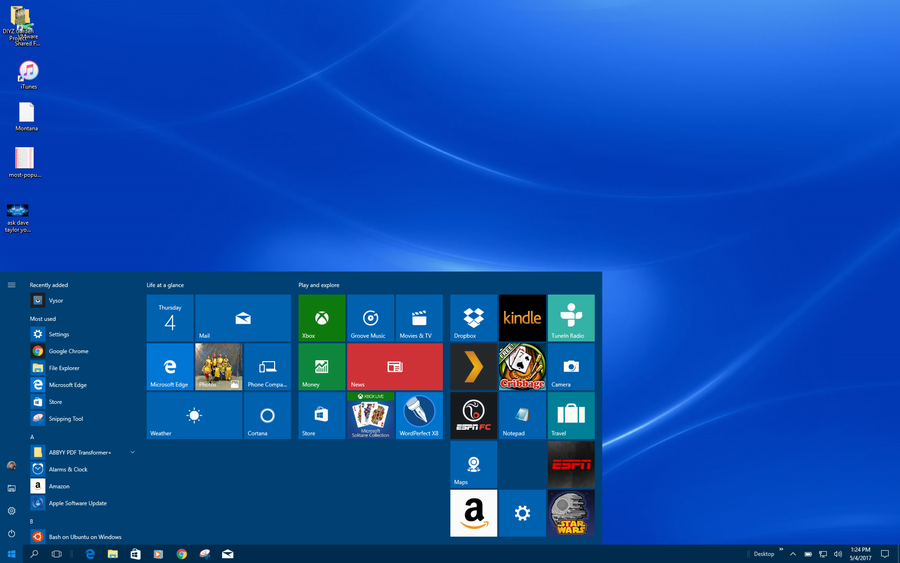The width and height of the screenshot is (900, 563).
Task: Open the WordPerfect X8 tile
Action: [x=419, y=416]
